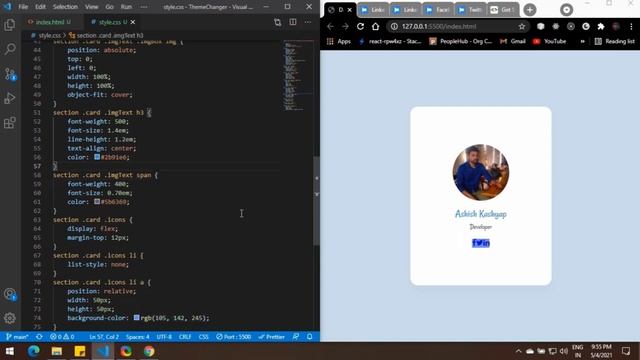Show hidden system tray icons
The image size is (640, 360).
point(518,351)
